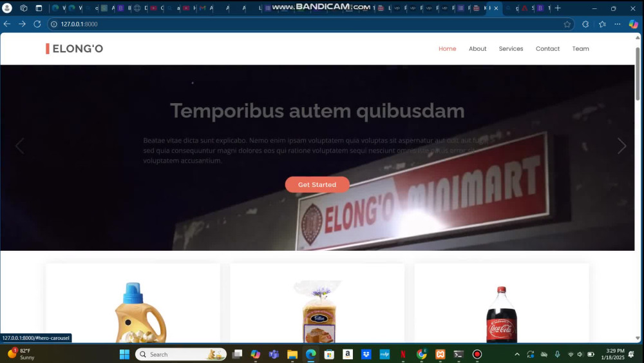
Task: Open clock showing 3:29 PM 1/18/2025
Action: click(x=613, y=355)
